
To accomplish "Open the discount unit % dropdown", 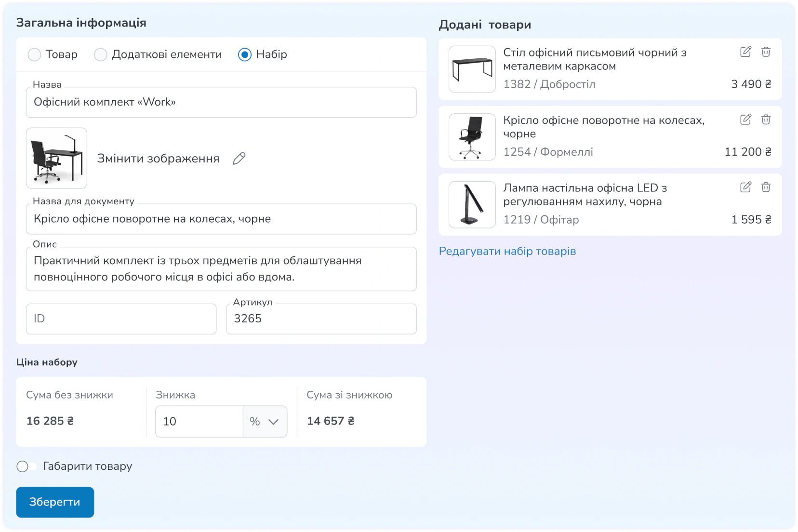I will point(265,422).
